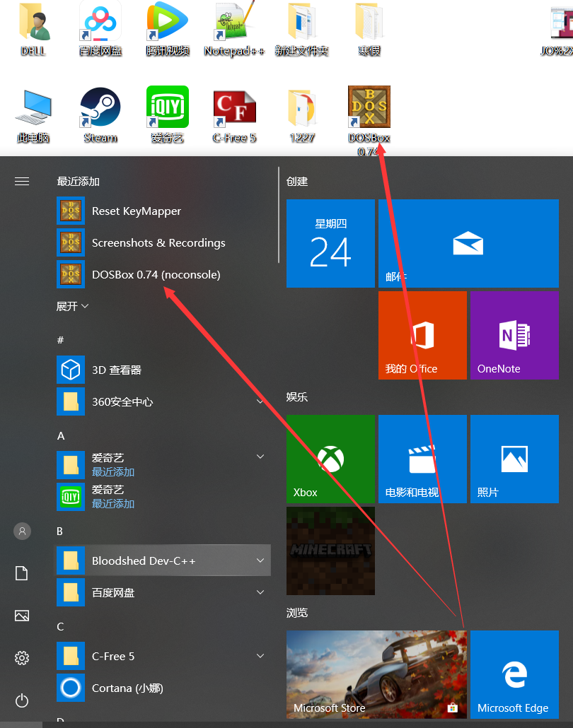Open the Xbox tile
Screen dimensions: 573x728
click(x=330, y=459)
